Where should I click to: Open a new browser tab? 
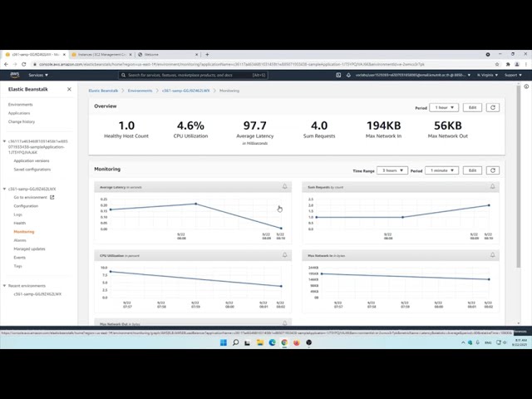[207, 54]
